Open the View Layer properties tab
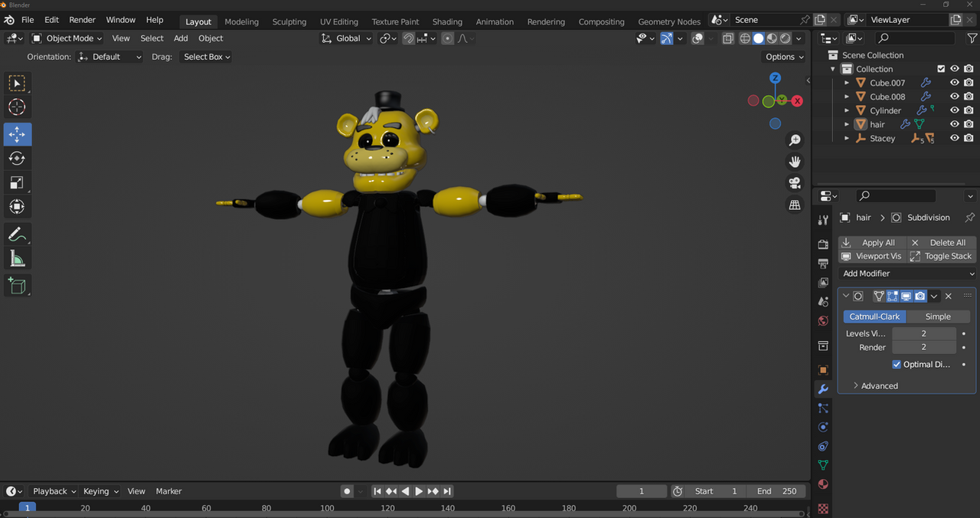This screenshot has width=980, height=518. click(823, 283)
